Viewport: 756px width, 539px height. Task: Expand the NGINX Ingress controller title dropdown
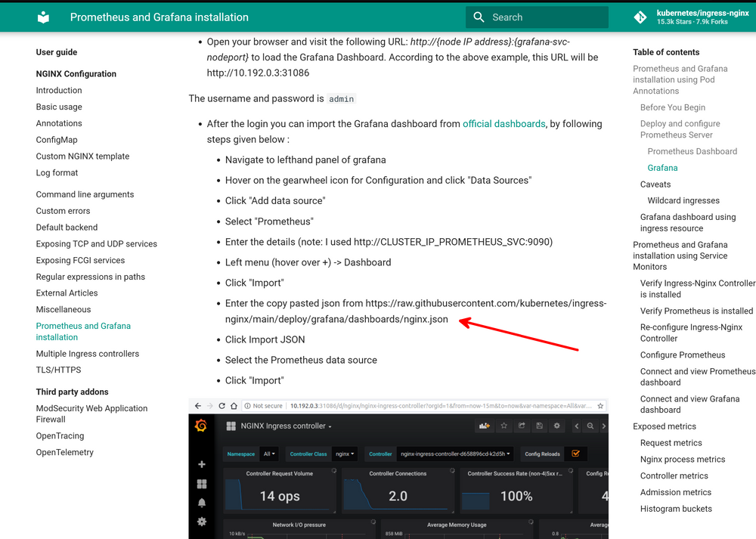(329, 426)
